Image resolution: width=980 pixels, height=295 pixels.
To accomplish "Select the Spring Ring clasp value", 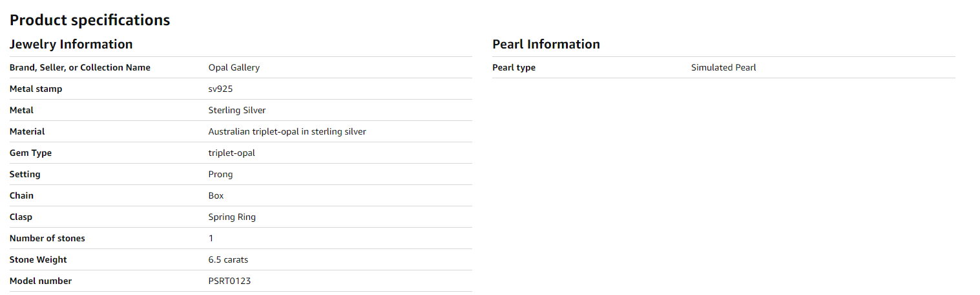I will coord(232,217).
